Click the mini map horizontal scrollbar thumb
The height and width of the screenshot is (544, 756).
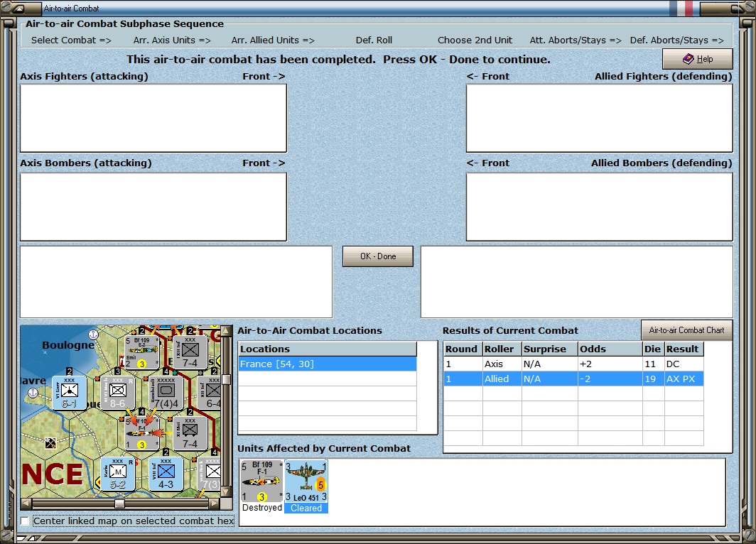point(119,504)
